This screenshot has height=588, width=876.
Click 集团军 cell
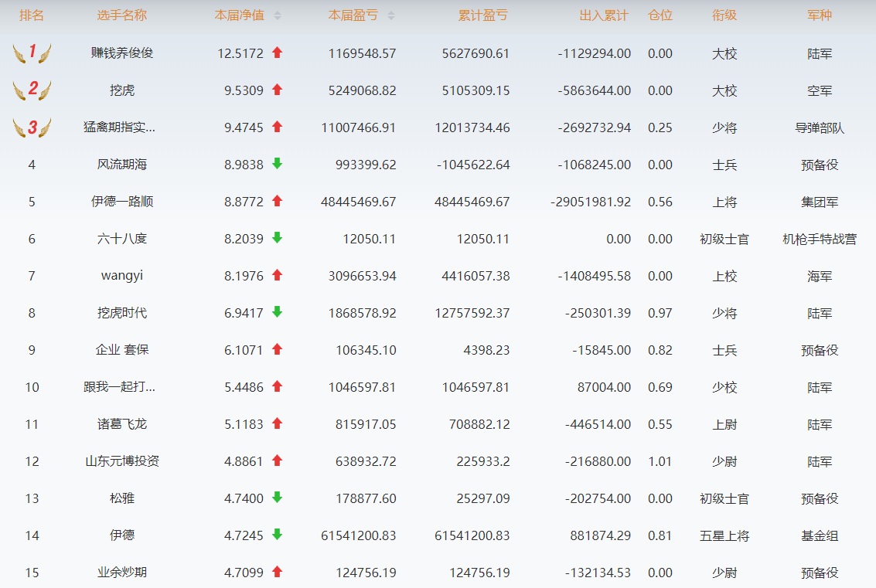[x=820, y=202]
